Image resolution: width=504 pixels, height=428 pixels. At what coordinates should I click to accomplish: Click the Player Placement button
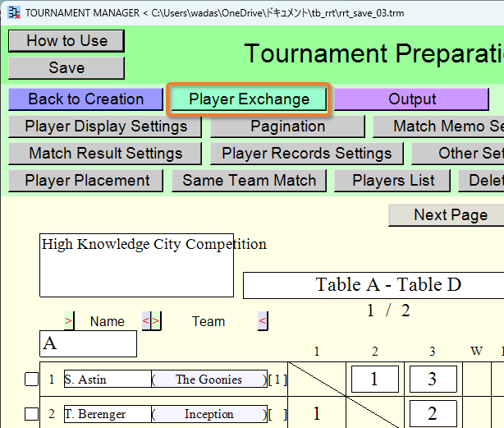pos(86,181)
